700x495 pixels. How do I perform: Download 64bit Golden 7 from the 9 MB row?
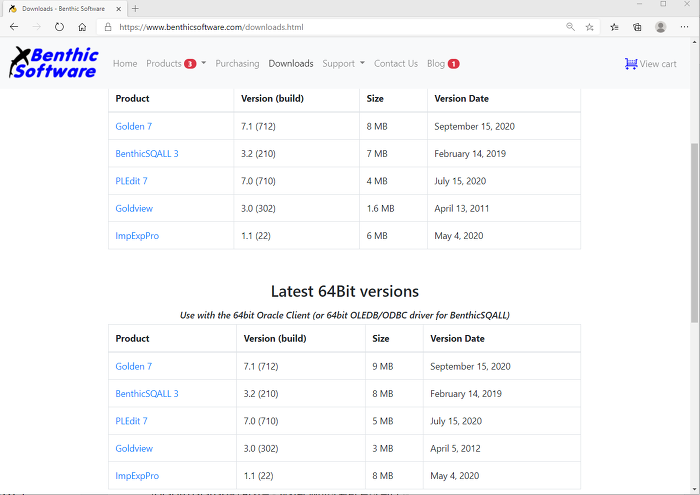133,366
